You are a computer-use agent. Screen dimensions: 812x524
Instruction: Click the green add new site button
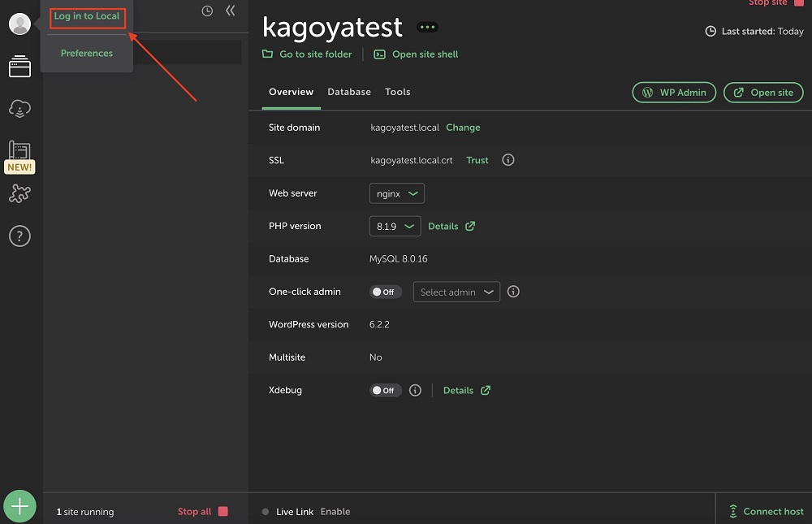coord(19,507)
